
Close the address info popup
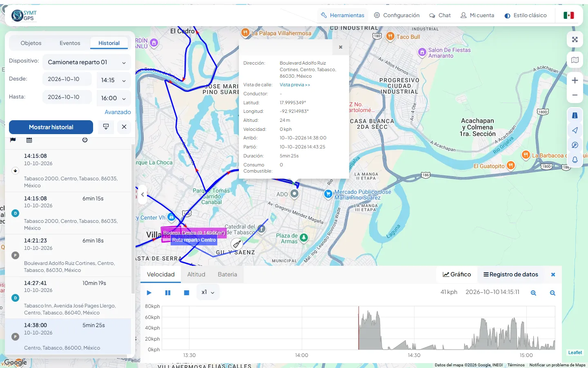(341, 47)
